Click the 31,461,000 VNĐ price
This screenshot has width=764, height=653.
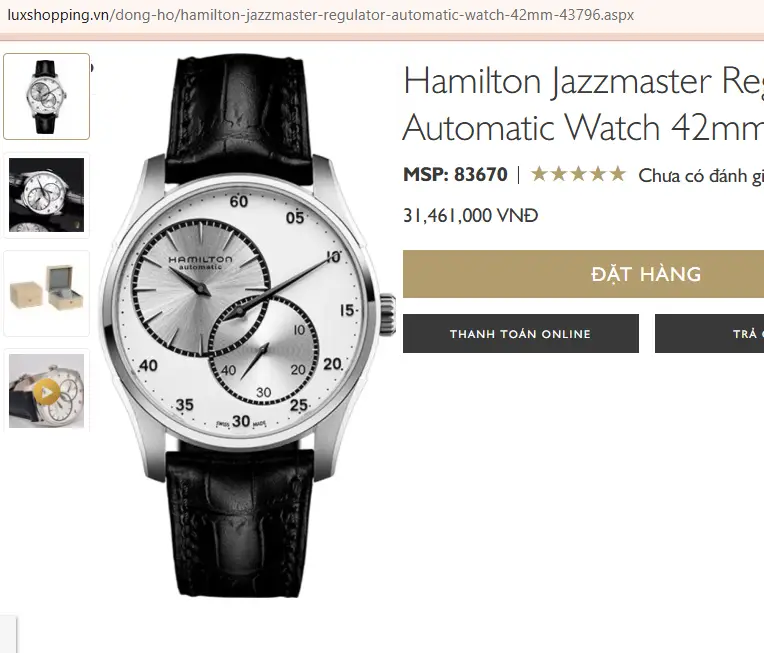(x=471, y=215)
